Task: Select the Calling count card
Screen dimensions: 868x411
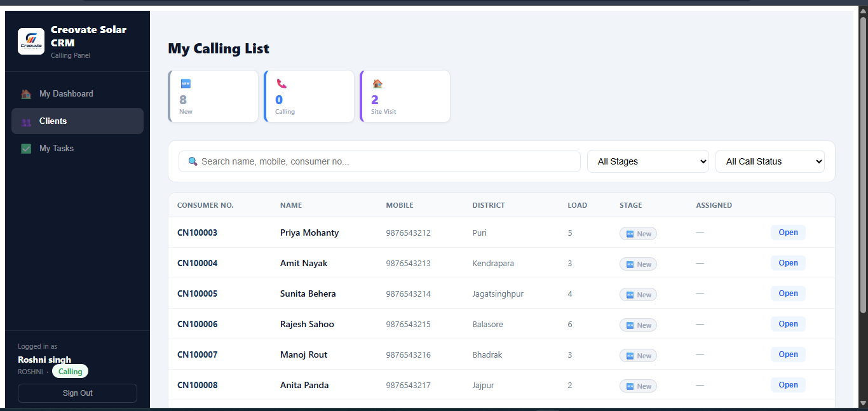Action: pos(309,96)
